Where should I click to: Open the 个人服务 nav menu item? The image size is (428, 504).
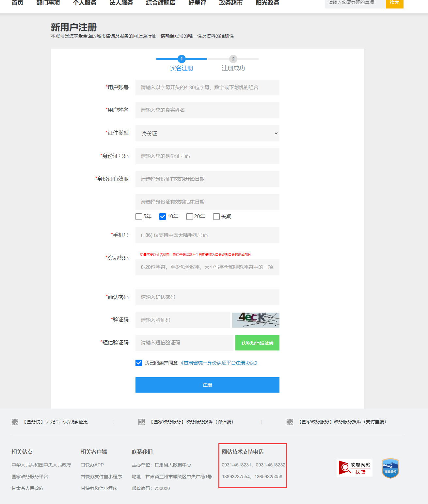click(x=85, y=3)
